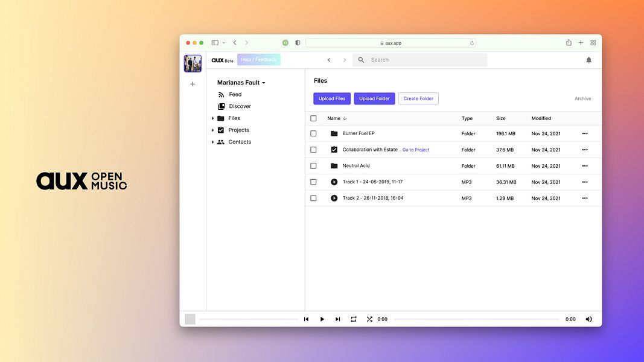Enable repeat in the player bar
Viewport: 644px width, 362px height.
pos(354,319)
